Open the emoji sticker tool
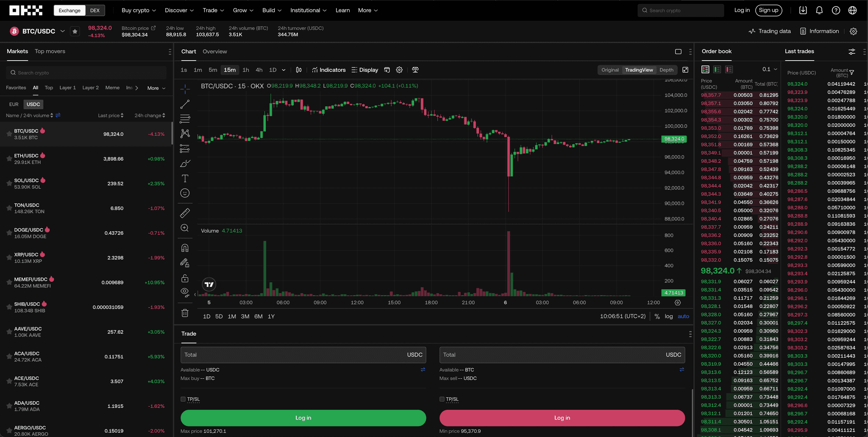 point(185,193)
